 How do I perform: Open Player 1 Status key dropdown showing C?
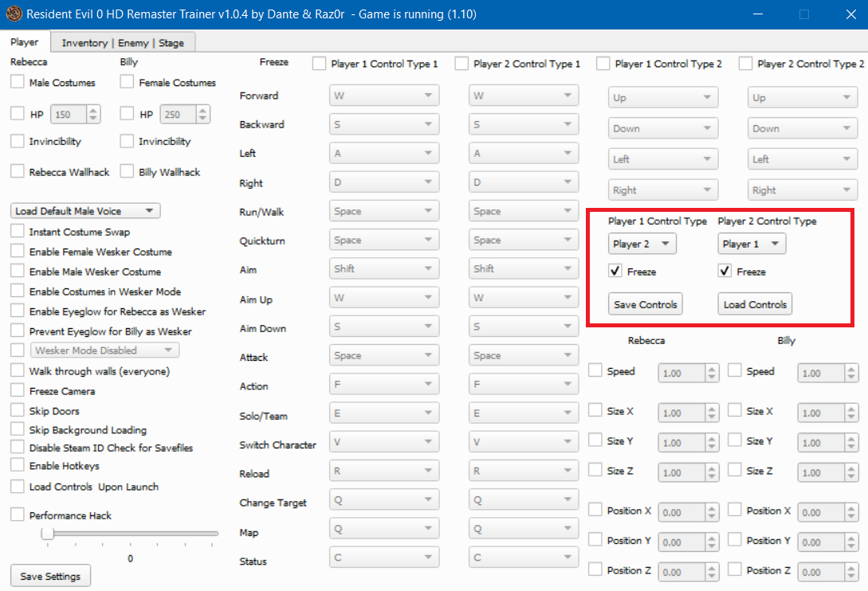[384, 558]
